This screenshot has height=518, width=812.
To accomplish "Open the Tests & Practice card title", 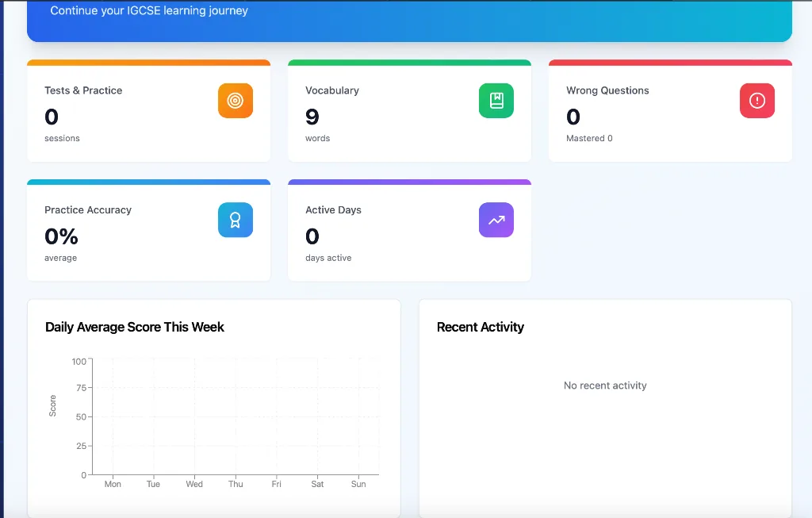I will coord(83,90).
